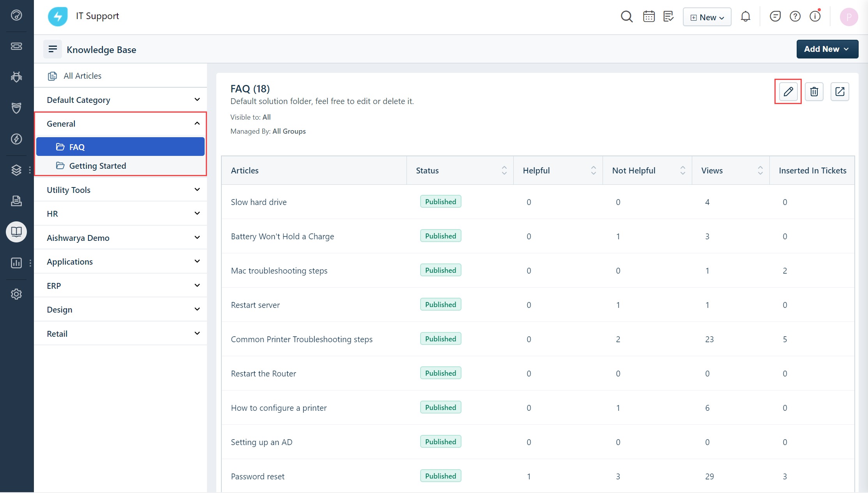Open the help question mark icon
This screenshot has width=868, height=493.
(x=795, y=16)
